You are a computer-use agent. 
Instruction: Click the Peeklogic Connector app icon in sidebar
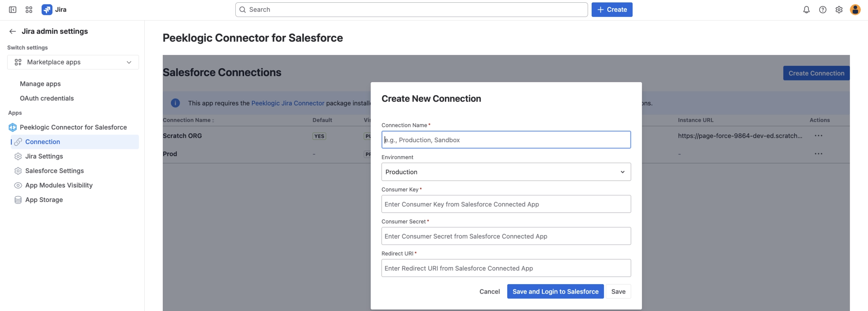pos(13,127)
